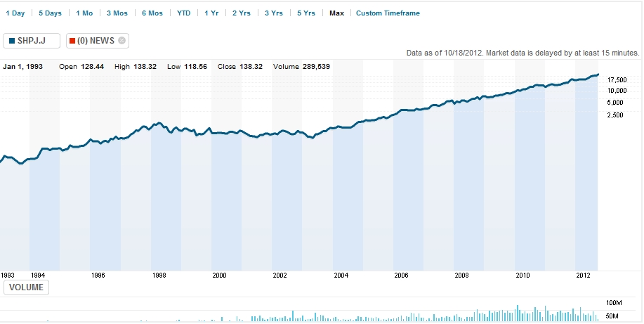The image size is (644, 324).
Task: Click the price line above 2008
Action: 463,103
